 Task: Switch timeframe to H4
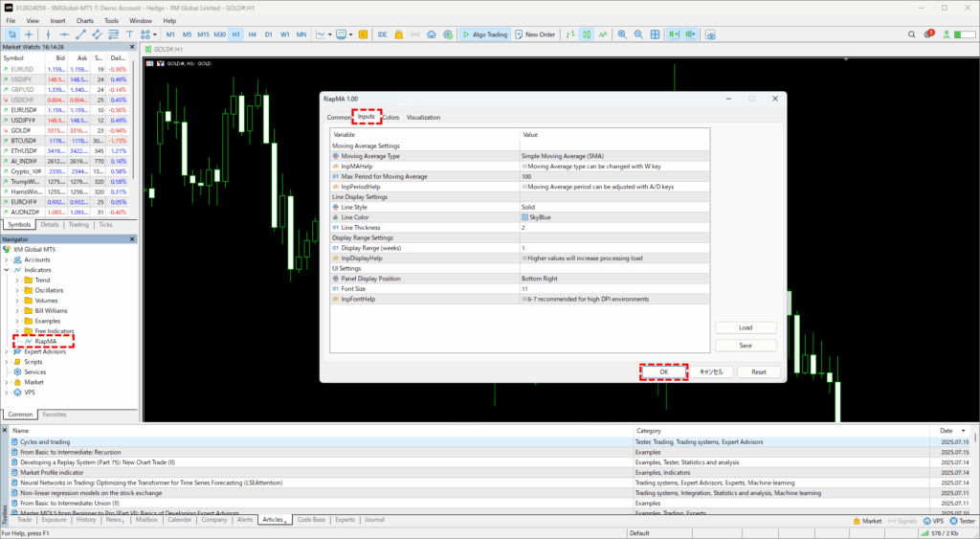(x=252, y=34)
